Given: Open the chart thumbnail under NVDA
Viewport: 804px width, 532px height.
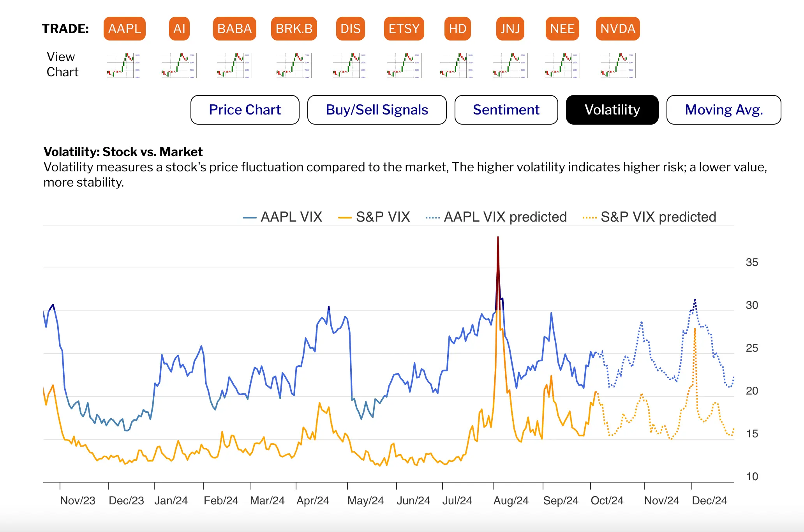Looking at the screenshot, I should point(618,65).
